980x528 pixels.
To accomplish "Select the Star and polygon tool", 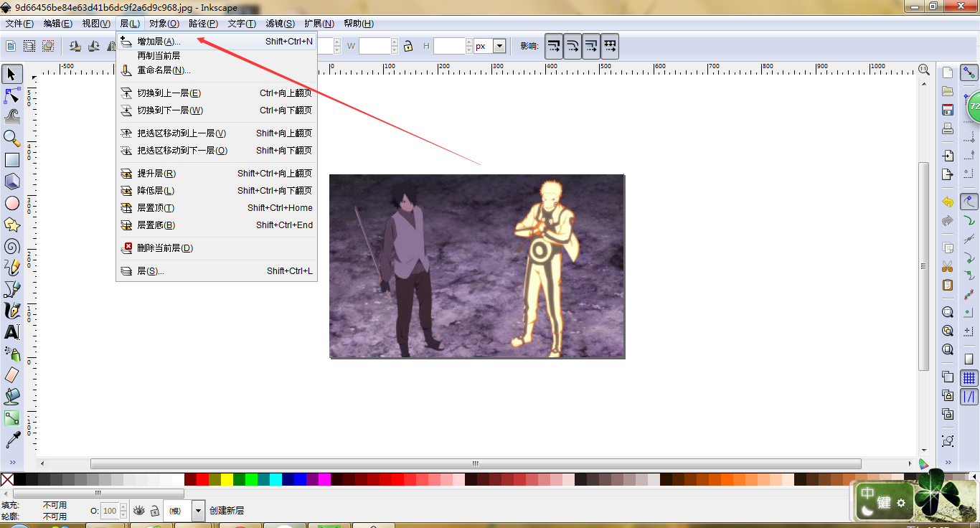I will 12,225.
